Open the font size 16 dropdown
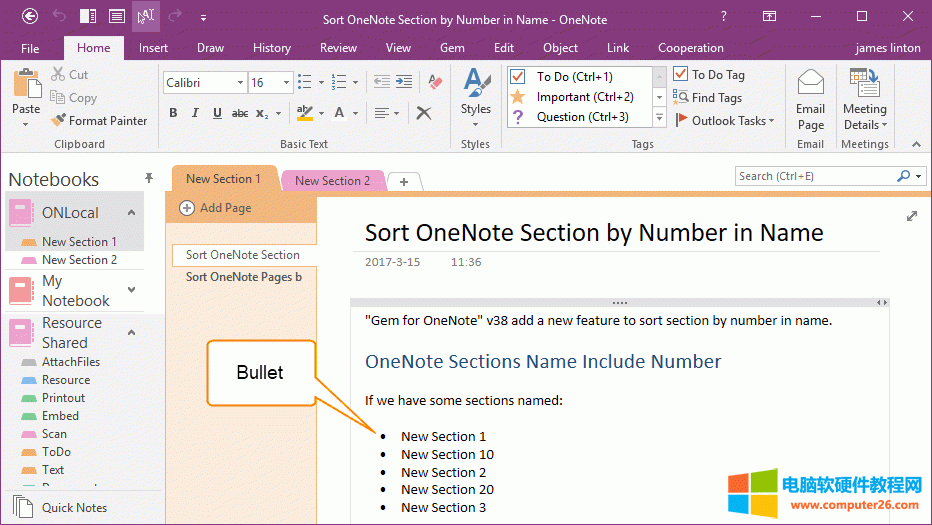932x525 pixels. 287,83
